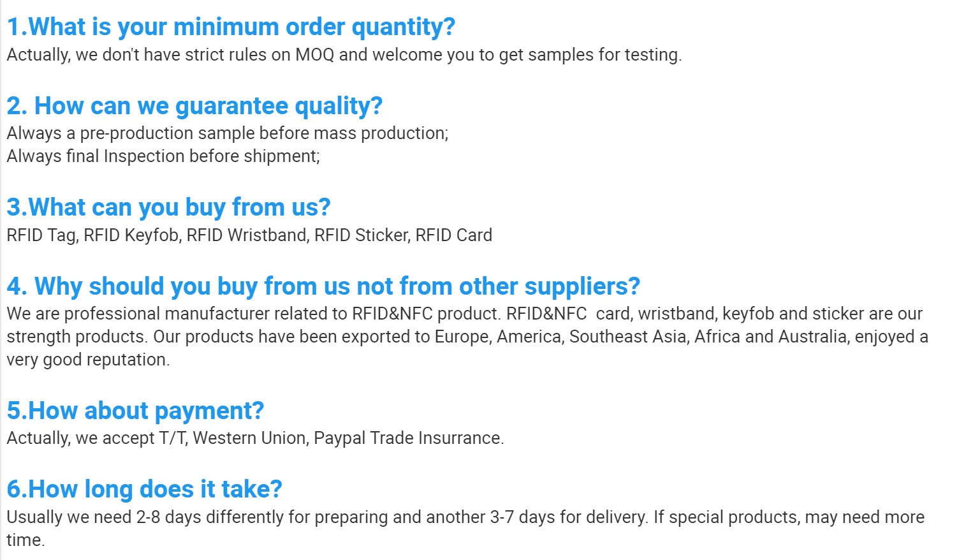The image size is (980, 560).
Task: Click the pre-production sample sentence
Action: (x=228, y=133)
